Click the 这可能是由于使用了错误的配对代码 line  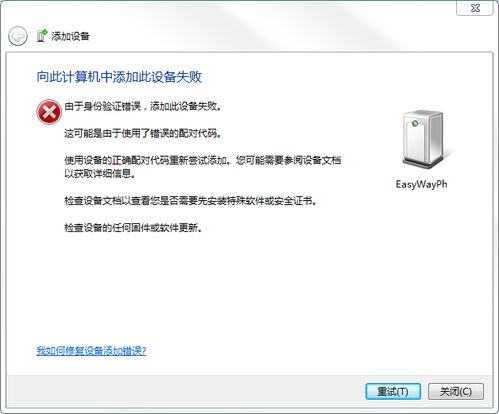coord(143,133)
